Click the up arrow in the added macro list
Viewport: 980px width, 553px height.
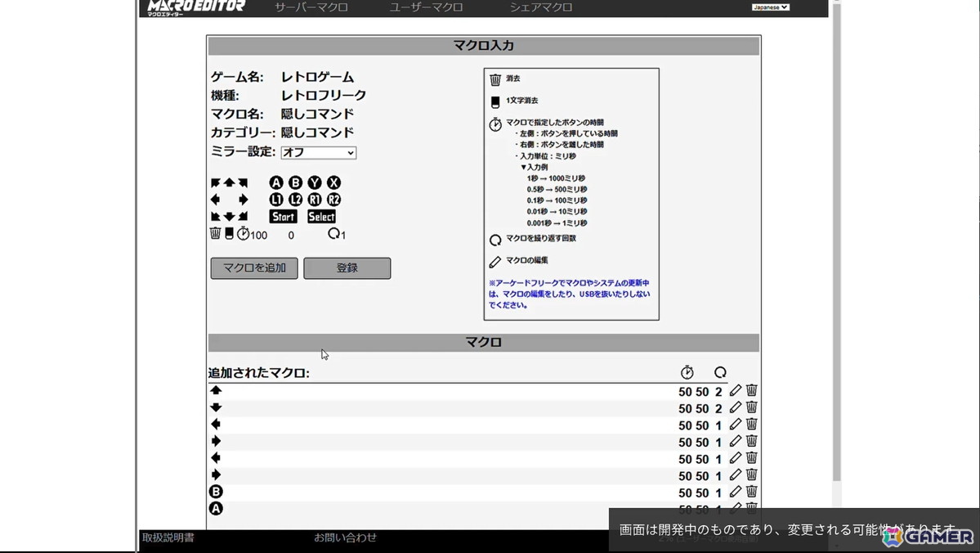coord(217,390)
